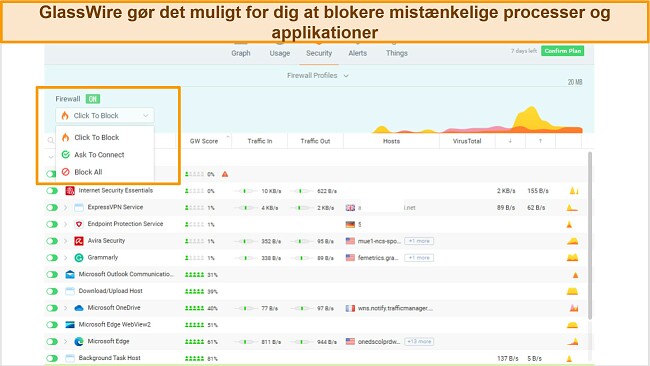Image resolution: width=650 pixels, height=366 pixels.
Task: Expand the Microsoft OneDrive row
Action: pos(65,308)
